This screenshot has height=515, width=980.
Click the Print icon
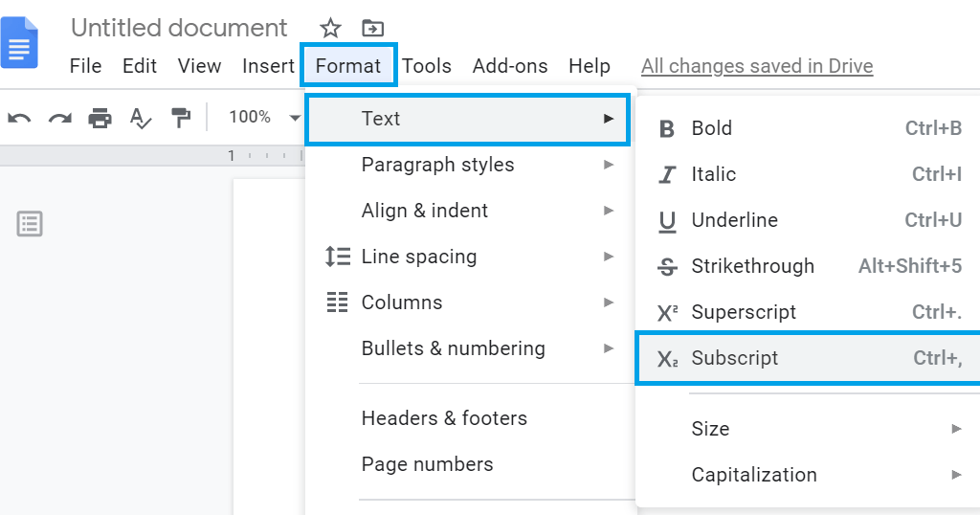click(x=100, y=118)
